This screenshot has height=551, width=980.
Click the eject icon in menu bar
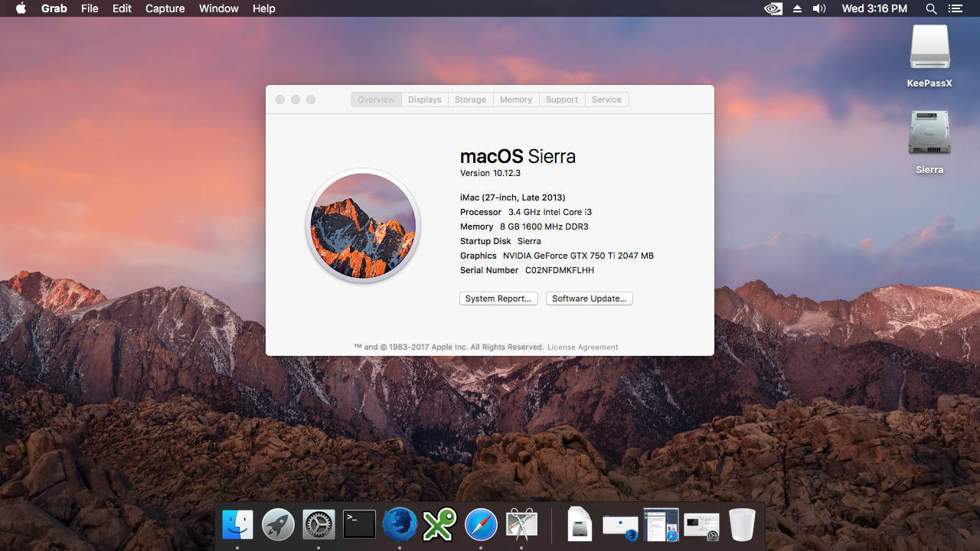[797, 8]
